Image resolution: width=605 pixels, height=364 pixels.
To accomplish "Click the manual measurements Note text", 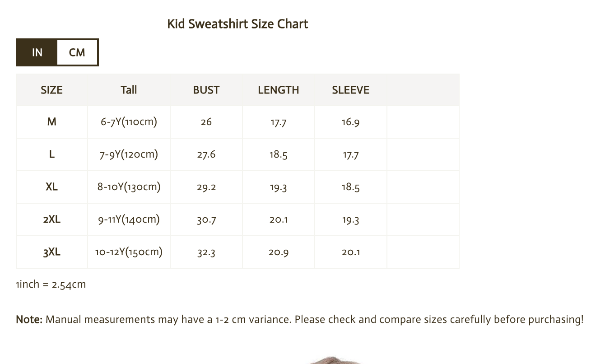I will pyautogui.click(x=299, y=320).
